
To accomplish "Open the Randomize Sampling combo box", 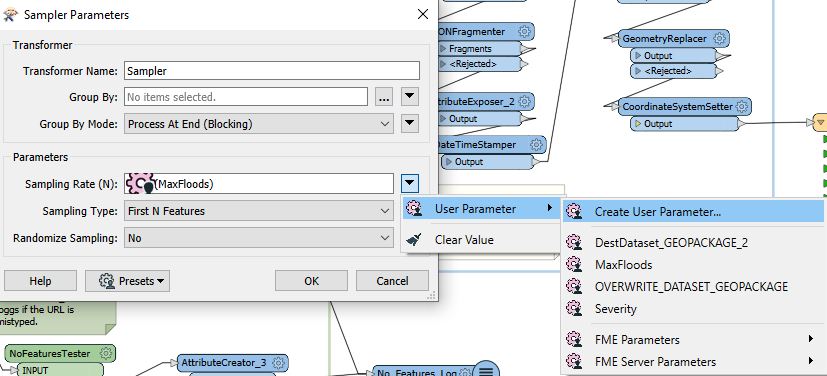I will click(259, 238).
